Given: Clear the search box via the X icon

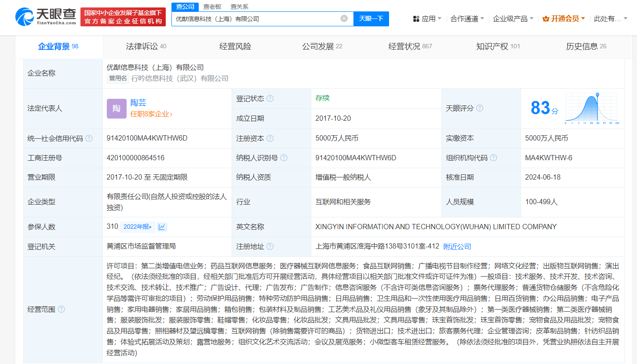Looking at the screenshot, I should click(x=344, y=19).
